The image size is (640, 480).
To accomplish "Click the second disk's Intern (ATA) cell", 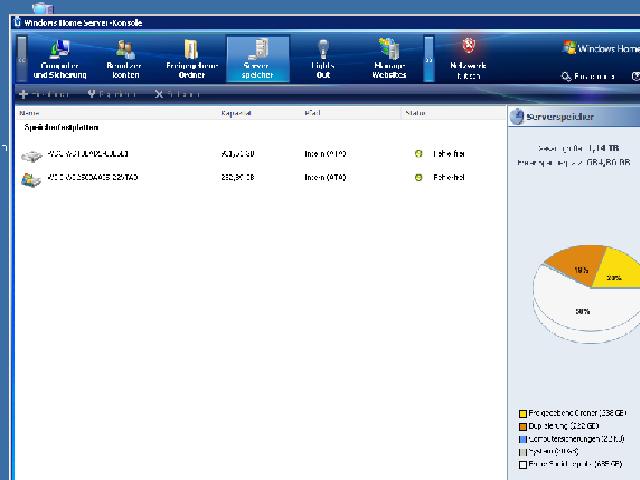I will [x=325, y=177].
